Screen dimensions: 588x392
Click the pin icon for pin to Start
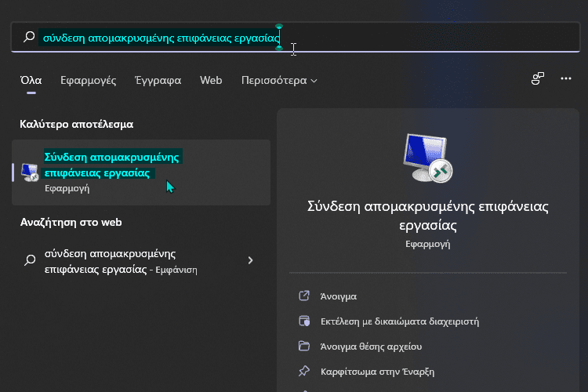pyautogui.click(x=304, y=371)
